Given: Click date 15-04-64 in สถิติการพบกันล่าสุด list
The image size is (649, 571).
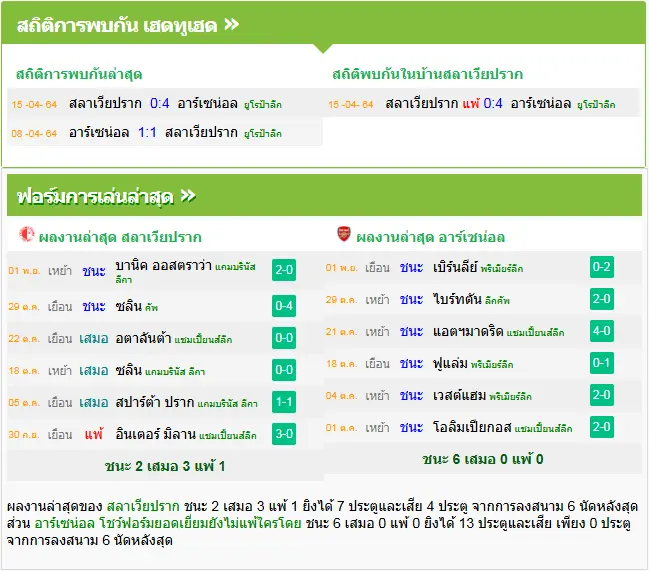Looking at the screenshot, I should point(34,104).
